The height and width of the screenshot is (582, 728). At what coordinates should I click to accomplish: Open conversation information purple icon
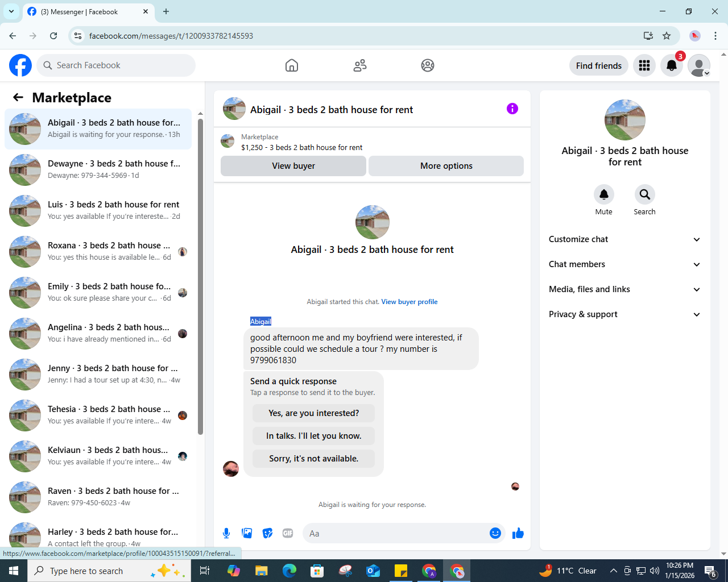pyautogui.click(x=512, y=109)
